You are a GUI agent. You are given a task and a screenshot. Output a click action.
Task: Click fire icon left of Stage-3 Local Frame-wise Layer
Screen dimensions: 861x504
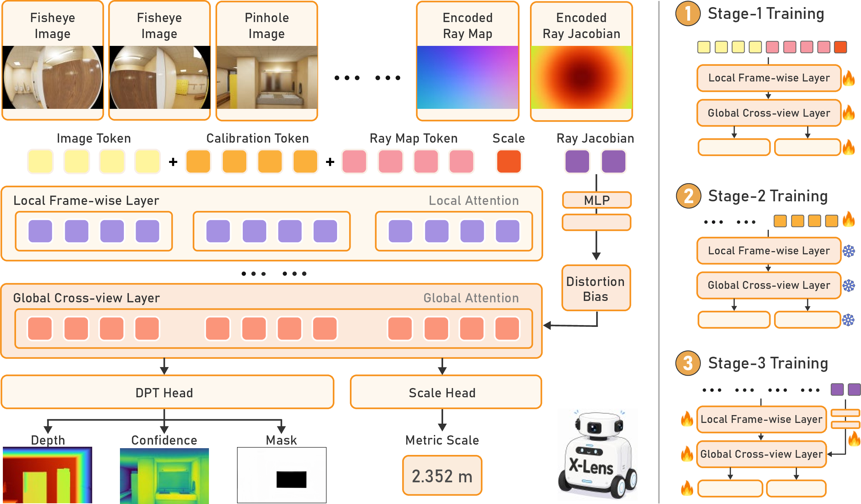(687, 419)
